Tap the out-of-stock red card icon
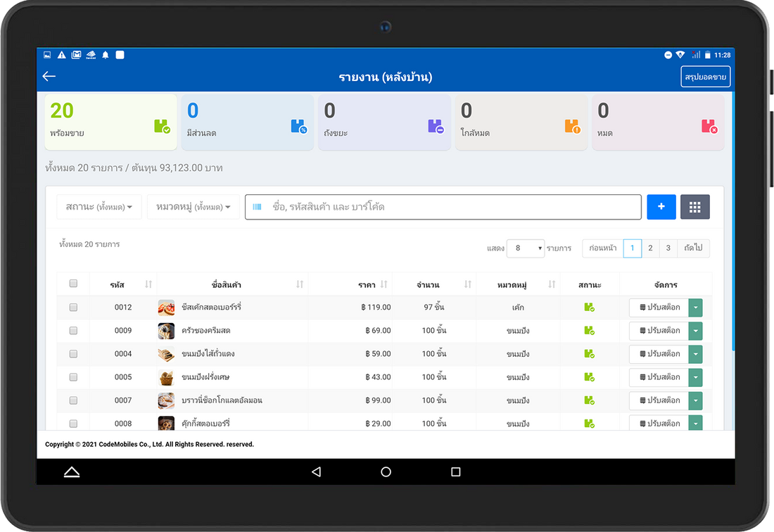Viewport: 774px width, 532px height. [x=709, y=127]
